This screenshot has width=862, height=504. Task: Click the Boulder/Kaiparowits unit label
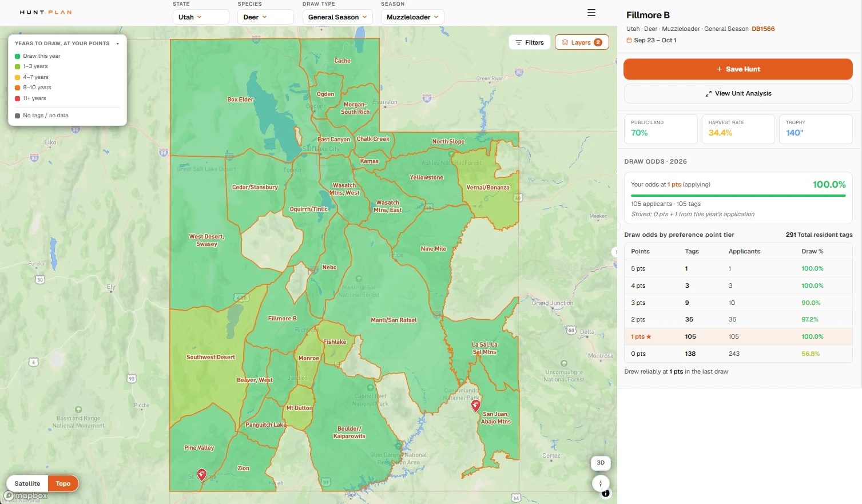click(x=349, y=432)
